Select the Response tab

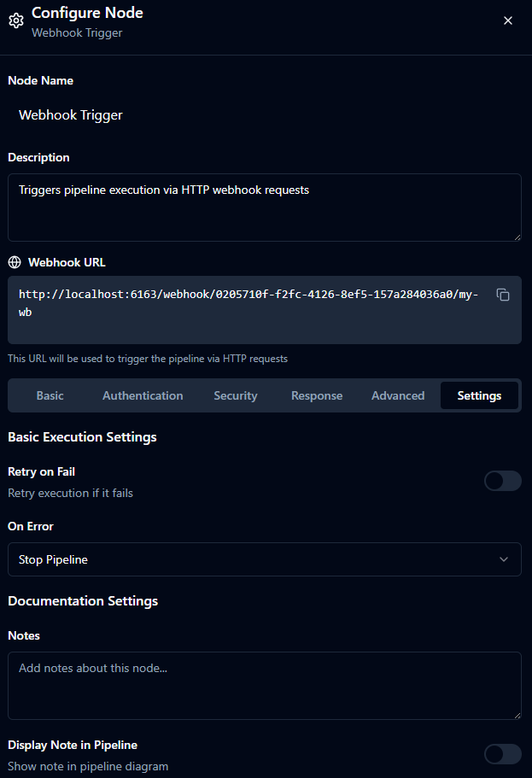(x=317, y=395)
